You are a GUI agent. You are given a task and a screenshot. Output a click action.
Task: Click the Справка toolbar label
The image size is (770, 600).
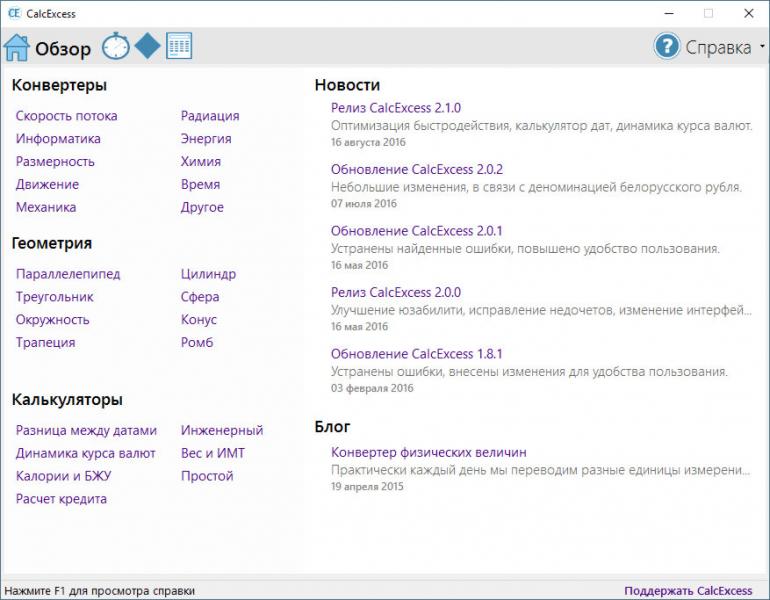pos(718,48)
